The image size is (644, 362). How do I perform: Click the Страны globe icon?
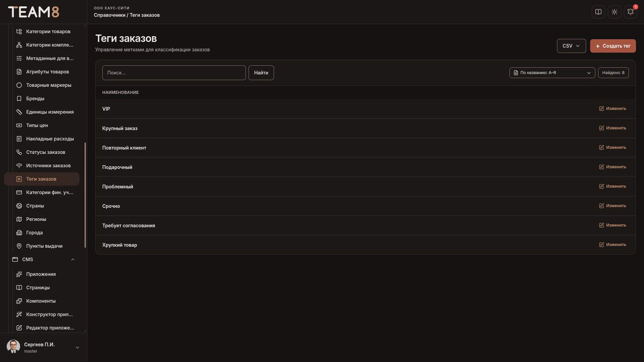point(19,206)
